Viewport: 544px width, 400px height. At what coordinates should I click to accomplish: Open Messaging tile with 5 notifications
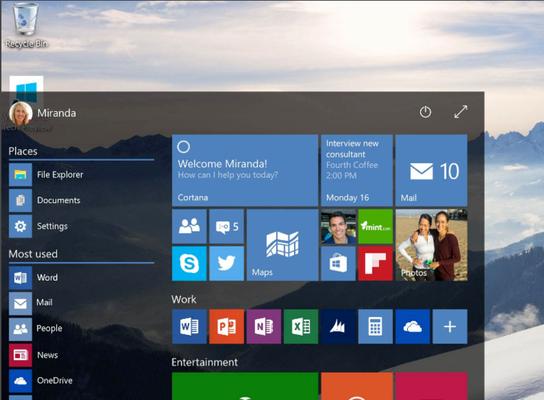click(x=227, y=226)
